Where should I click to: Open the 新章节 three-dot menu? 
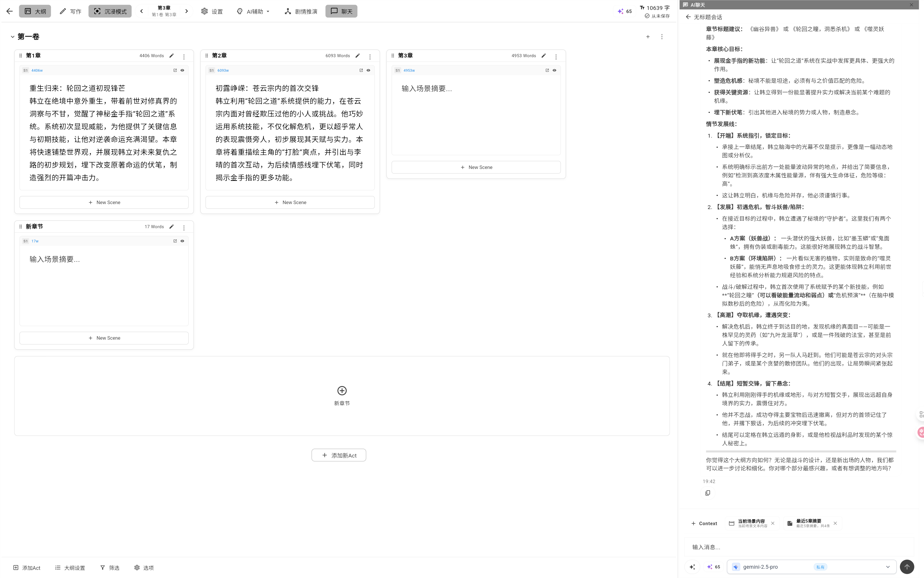pos(184,228)
